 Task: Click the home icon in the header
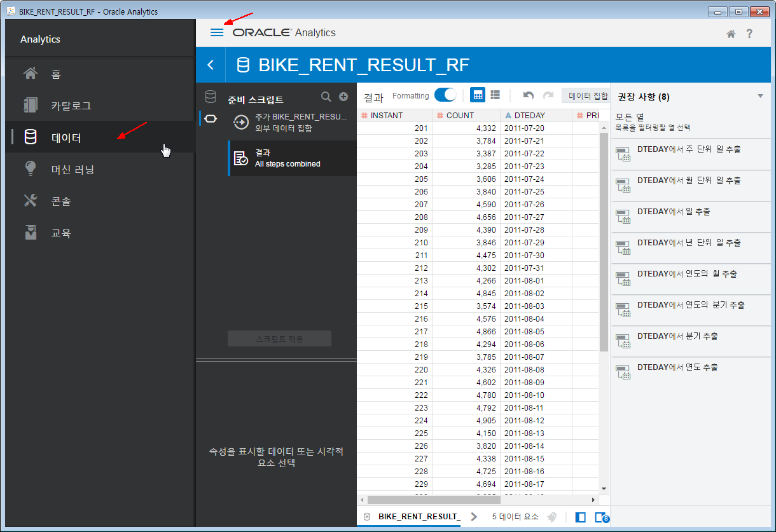pos(731,34)
